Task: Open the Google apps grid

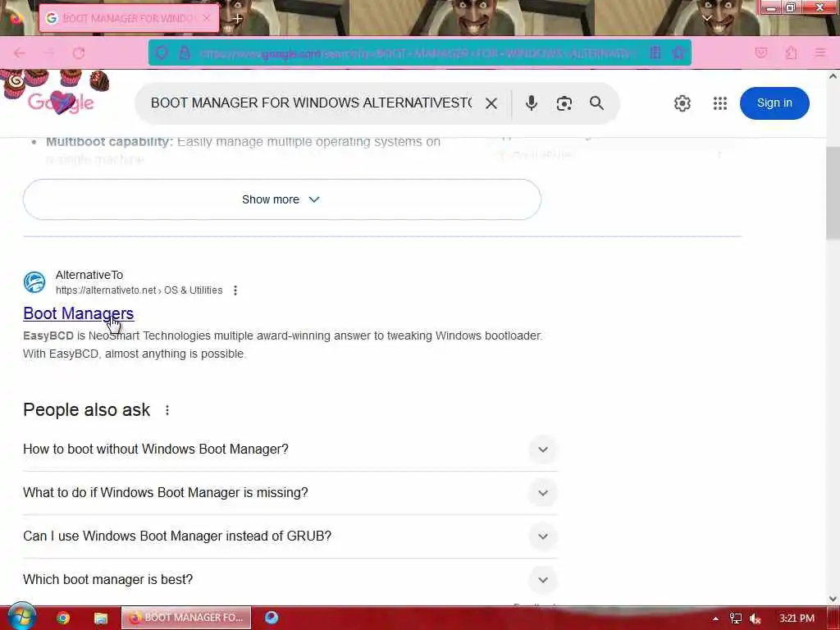Action: [720, 103]
